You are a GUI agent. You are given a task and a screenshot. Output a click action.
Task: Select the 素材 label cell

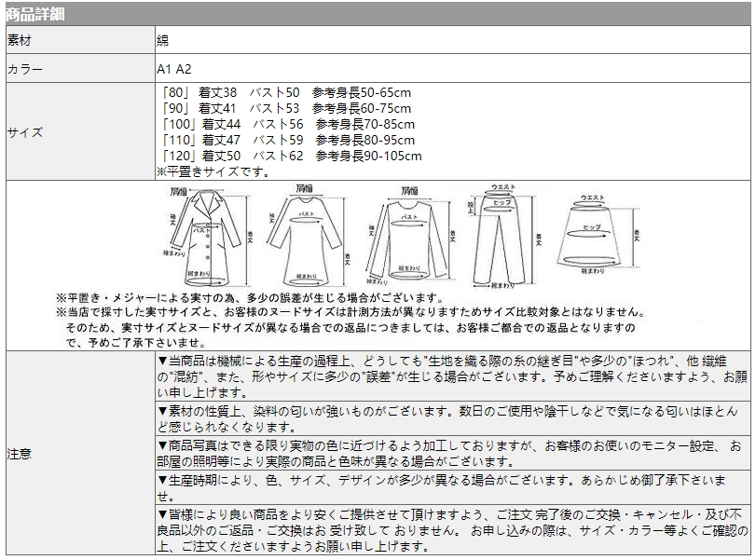(78, 41)
